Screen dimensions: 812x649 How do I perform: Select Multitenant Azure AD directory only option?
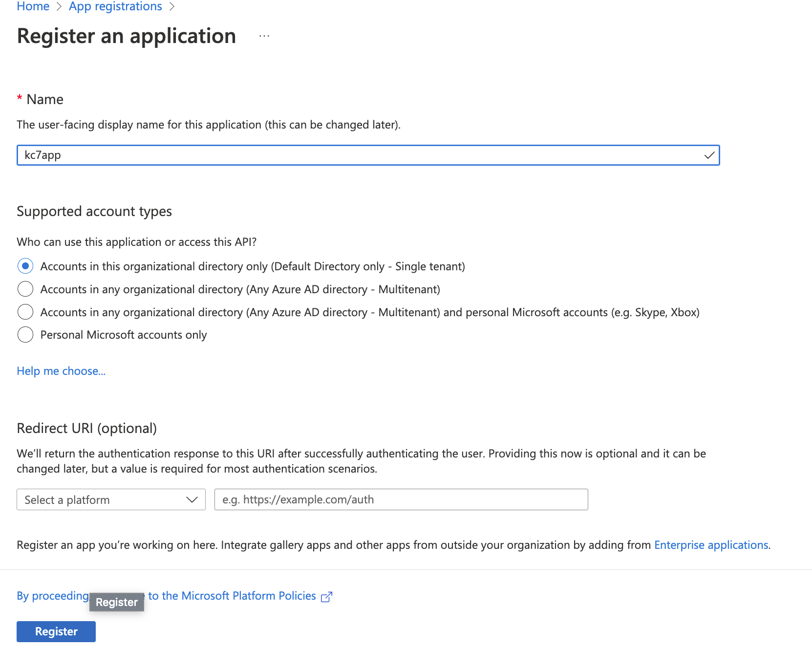pos(25,289)
